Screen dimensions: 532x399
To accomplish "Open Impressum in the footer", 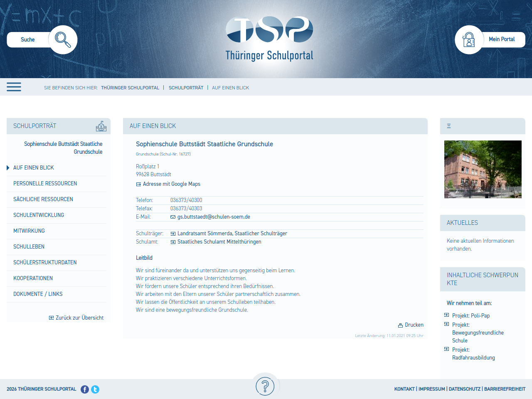I will point(431,389).
